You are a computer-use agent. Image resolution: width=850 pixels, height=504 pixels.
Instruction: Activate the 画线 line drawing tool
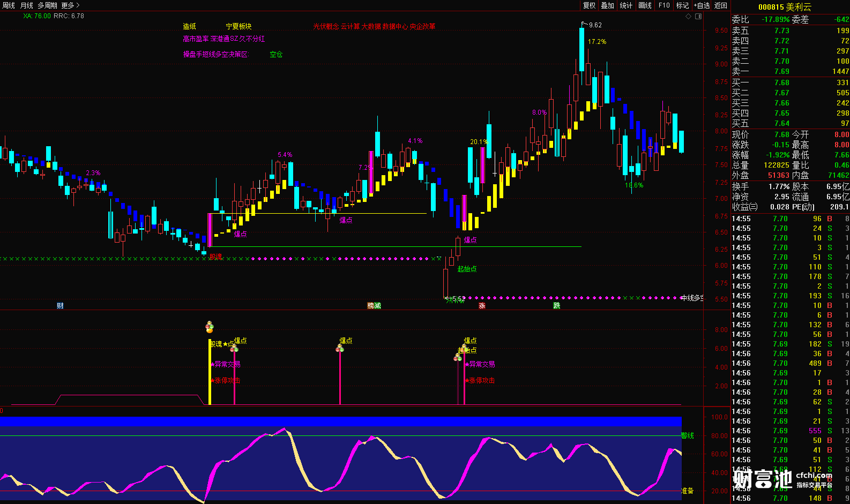(645, 5)
